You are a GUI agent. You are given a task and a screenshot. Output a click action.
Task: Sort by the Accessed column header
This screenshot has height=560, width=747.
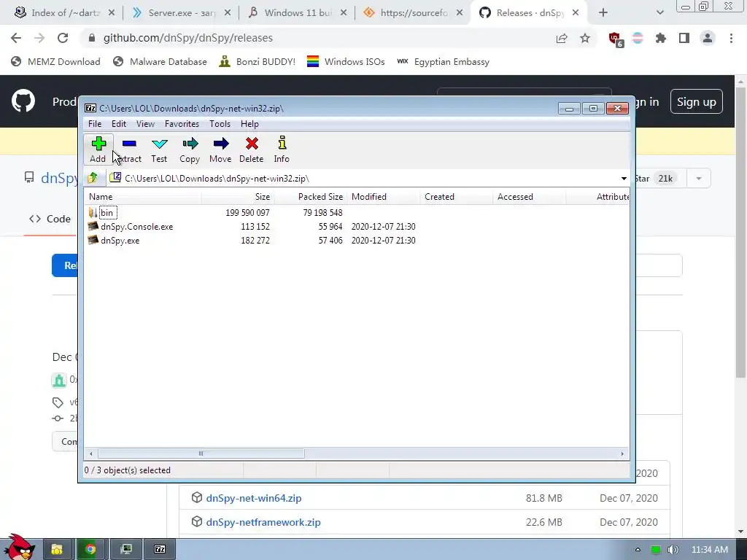[x=530, y=197]
